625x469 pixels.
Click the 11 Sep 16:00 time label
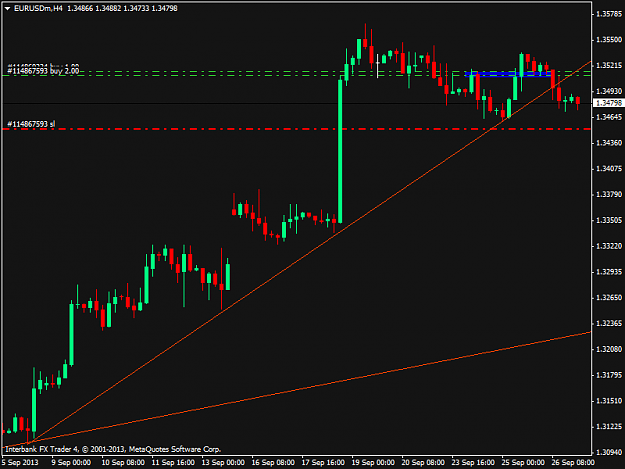173,463
